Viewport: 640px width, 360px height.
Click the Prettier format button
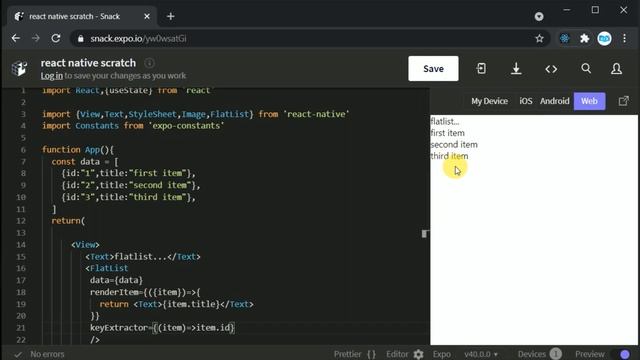(x=354, y=354)
